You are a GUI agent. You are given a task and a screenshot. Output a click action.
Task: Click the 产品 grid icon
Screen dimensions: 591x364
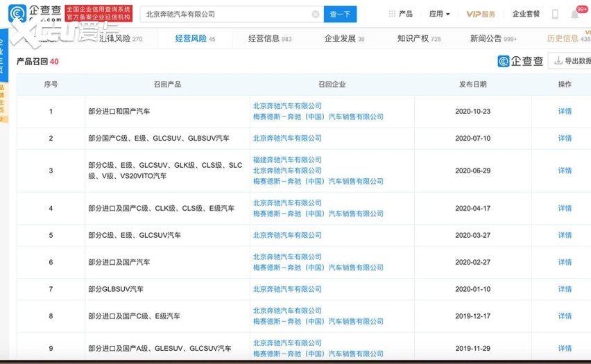pyautogui.click(x=393, y=14)
